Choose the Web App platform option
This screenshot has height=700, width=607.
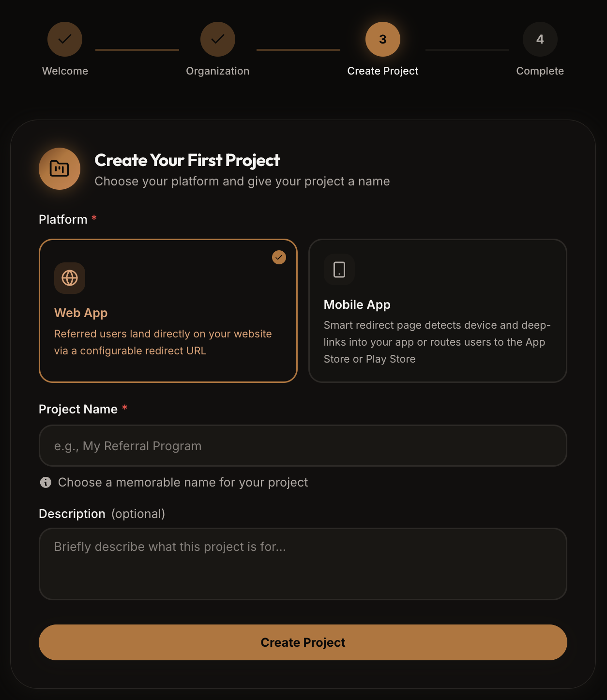pos(168,311)
